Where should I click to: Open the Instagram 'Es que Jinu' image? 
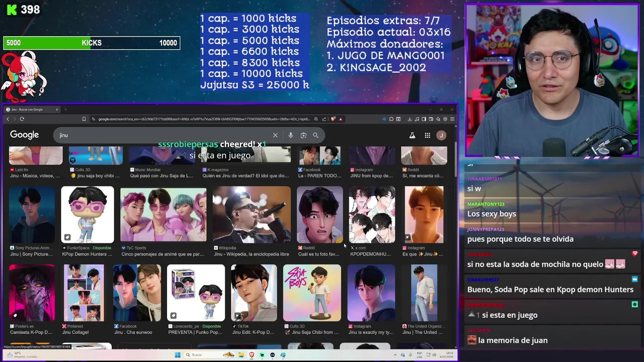[424, 215]
